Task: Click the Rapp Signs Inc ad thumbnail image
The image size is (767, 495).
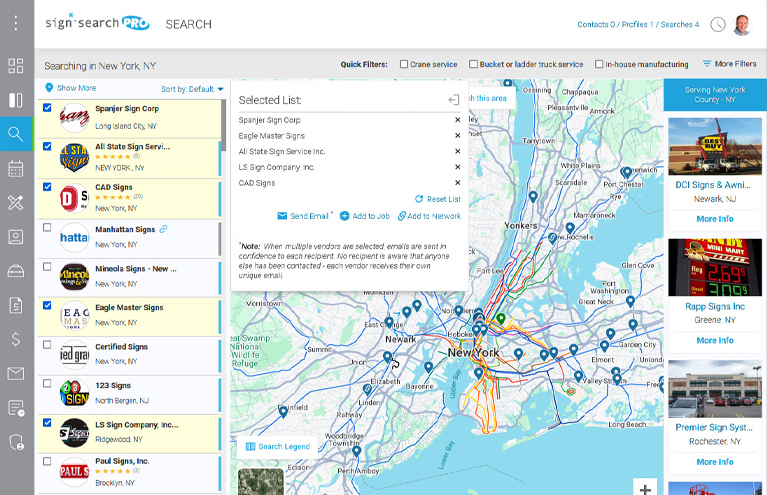Action: pos(715,268)
